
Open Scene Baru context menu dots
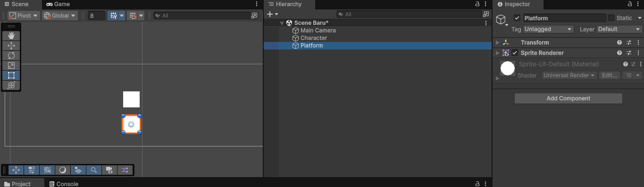[x=486, y=23]
